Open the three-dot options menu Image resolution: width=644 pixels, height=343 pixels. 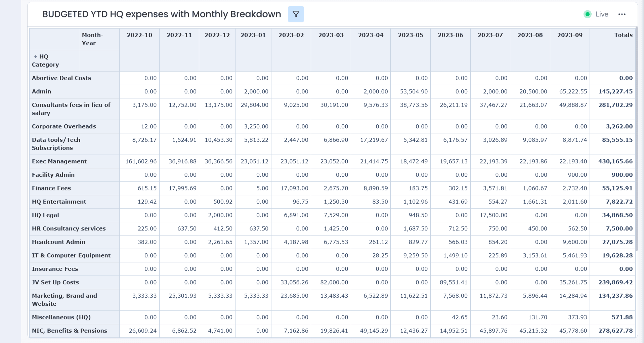[x=622, y=14]
